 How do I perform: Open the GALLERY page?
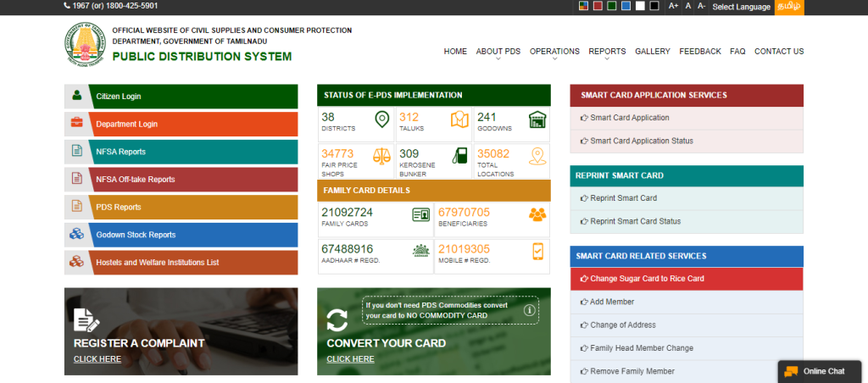point(653,52)
